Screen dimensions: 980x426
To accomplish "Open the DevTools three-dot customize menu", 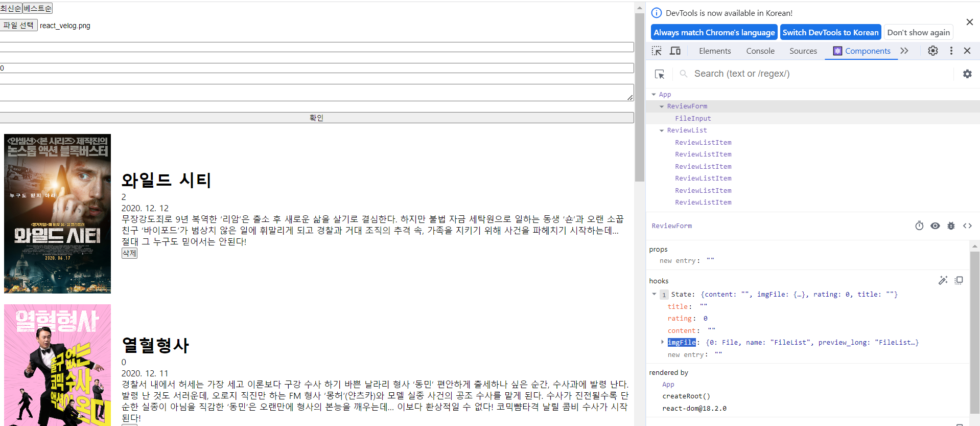I will coord(951,51).
